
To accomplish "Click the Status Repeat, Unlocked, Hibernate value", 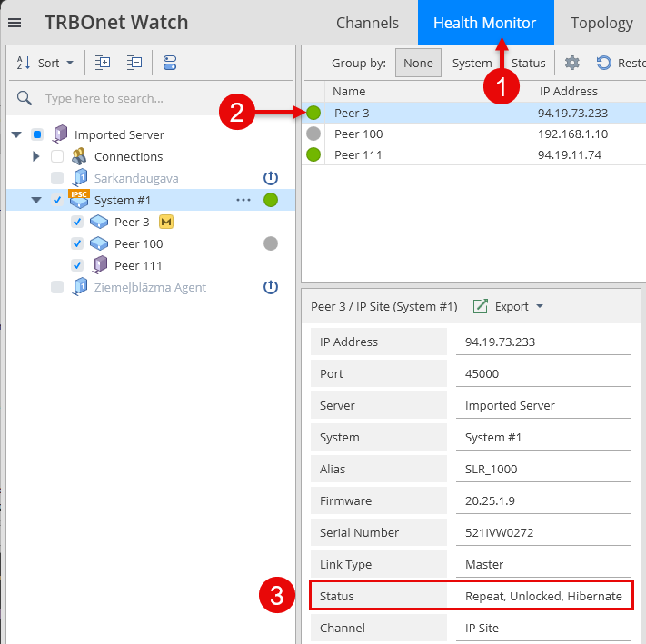I will tap(543, 596).
